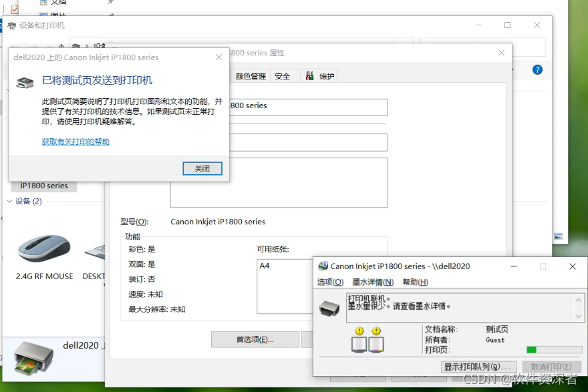The height and width of the screenshot is (392, 588).
Task: Click the 取消打印(P) button
Action: click(x=551, y=367)
